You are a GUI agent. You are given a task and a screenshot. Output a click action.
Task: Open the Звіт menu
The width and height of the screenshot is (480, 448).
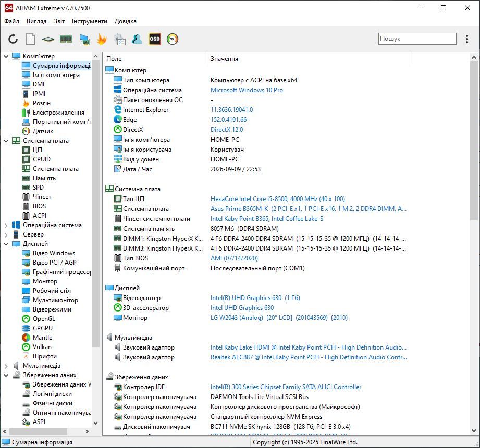(x=59, y=21)
